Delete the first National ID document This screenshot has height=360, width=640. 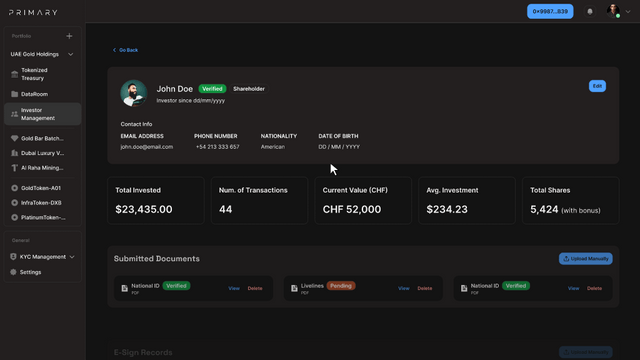tap(255, 288)
